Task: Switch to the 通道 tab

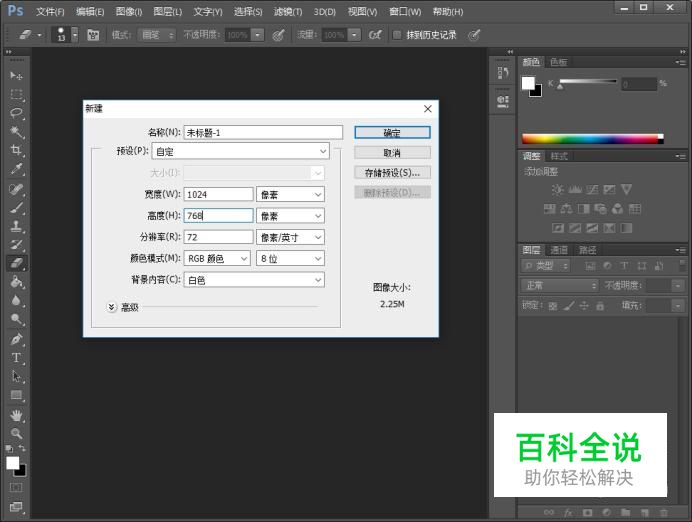Action: [x=559, y=250]
